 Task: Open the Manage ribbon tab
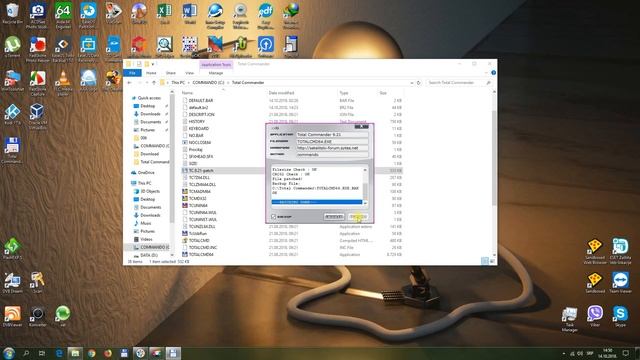216,73
